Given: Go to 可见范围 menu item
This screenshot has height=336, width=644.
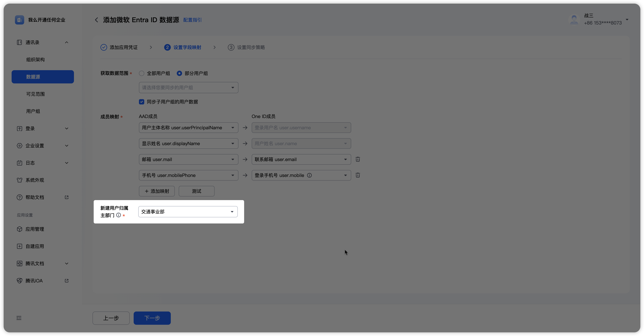Looking at the screenshot, I should 35,94.
